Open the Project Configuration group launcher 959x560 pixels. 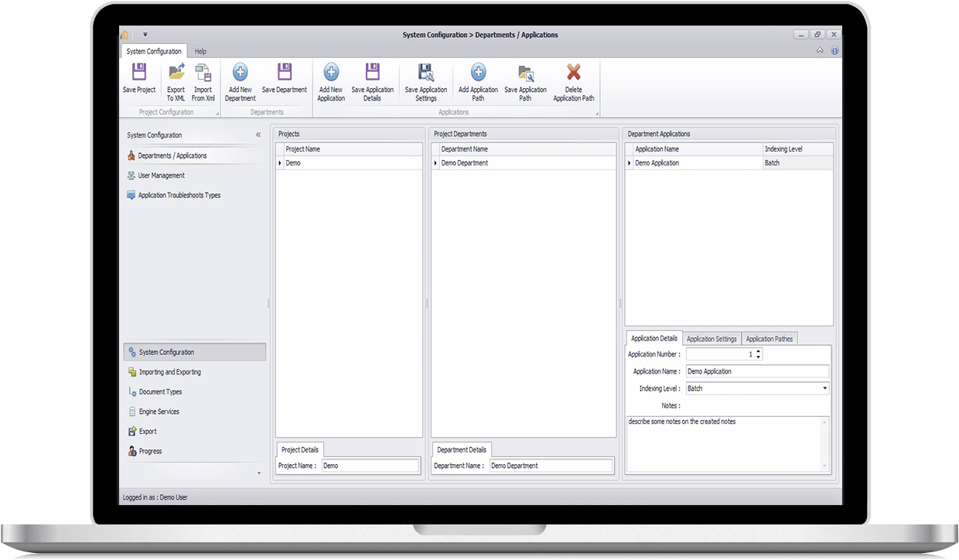click(x=217, y=114)
